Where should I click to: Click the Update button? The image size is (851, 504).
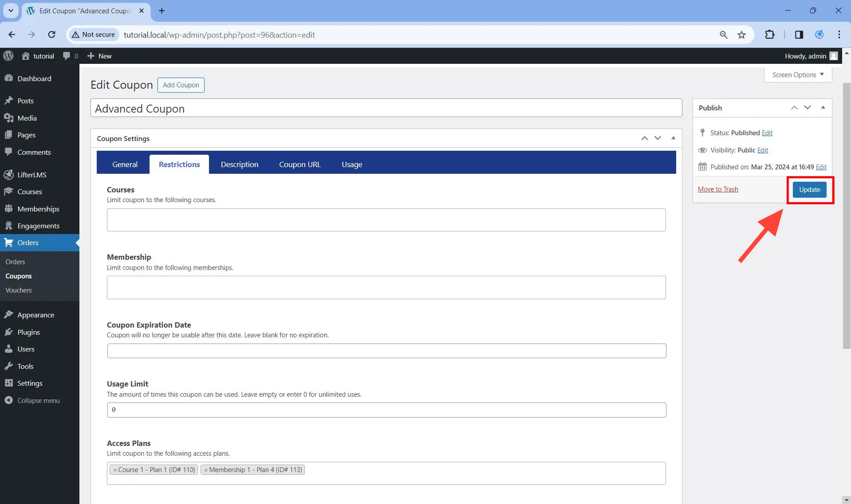[x=810, y=190]
